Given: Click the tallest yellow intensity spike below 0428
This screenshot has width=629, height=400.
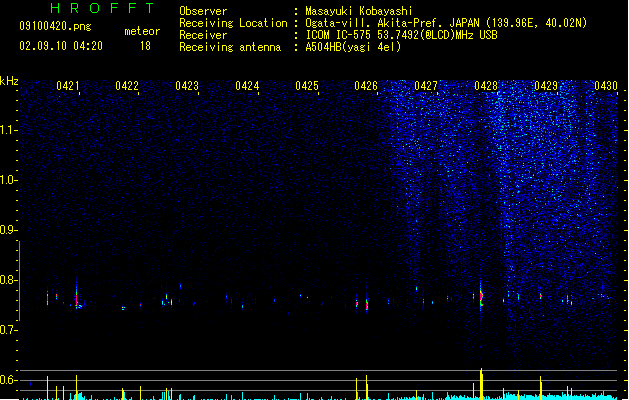Looking at the screenshot, I should point(481,384).
